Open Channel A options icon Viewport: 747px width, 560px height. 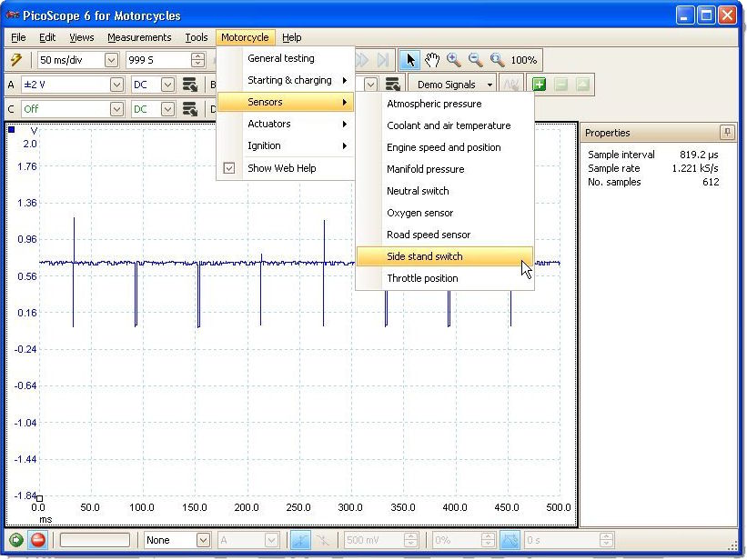tap(190, 85)
